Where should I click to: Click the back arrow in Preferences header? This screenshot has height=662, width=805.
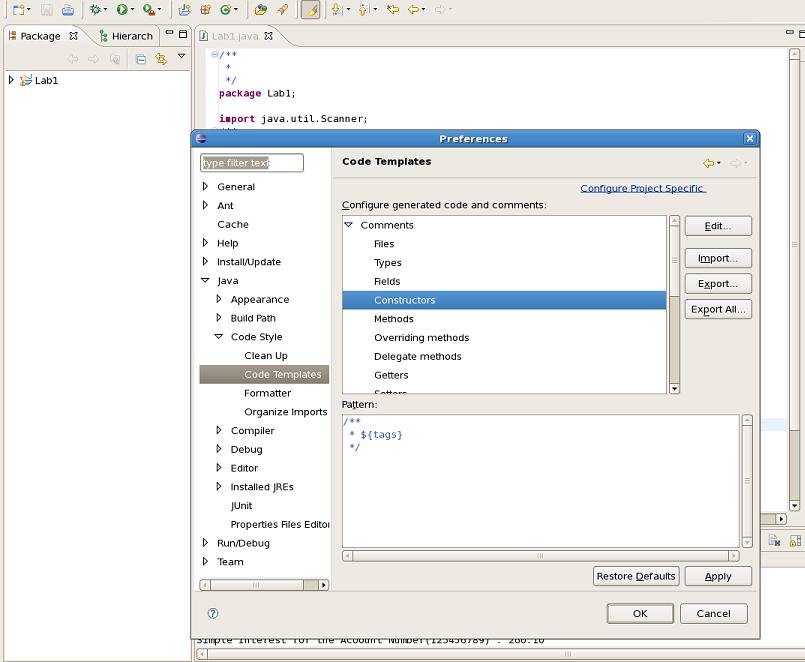click(x=707, y=163)
